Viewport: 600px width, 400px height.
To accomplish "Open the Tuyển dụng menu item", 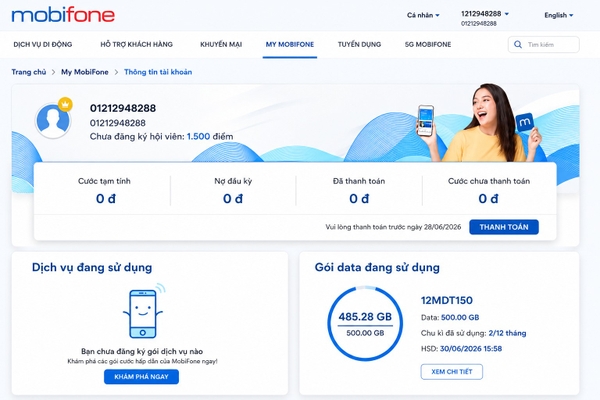I will (359, 44).
